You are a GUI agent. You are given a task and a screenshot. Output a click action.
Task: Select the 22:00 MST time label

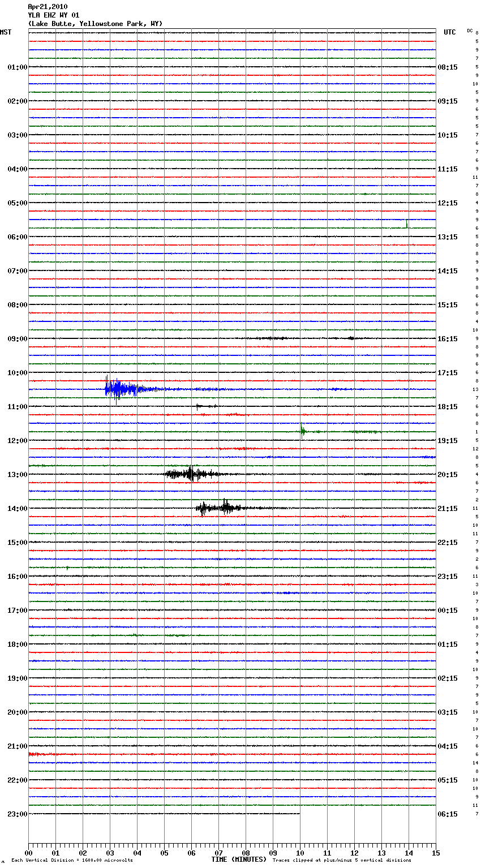(x=18, y=780)
